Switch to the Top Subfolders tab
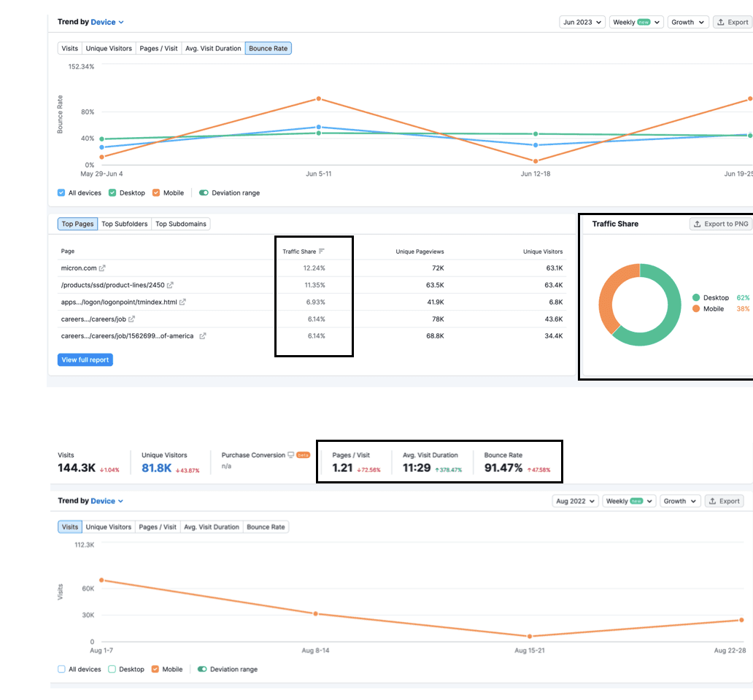Viewport: 753px width, 700px height. pyautogui.click(x=124, y=224)
